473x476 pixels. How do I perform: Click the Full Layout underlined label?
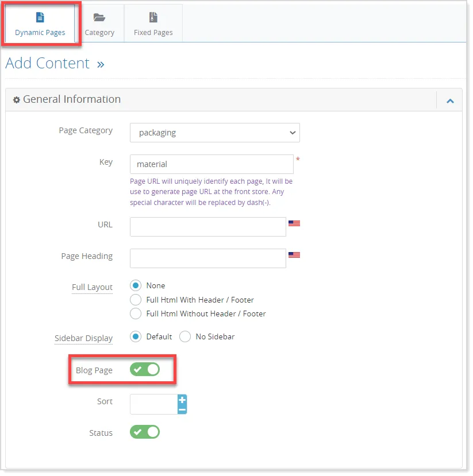[x=92, y=287]
